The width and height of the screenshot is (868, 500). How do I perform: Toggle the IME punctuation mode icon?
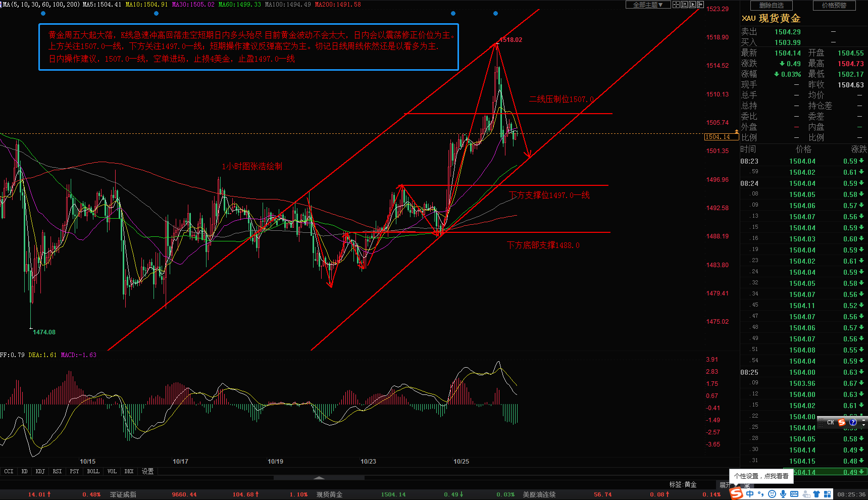tap(760, 494)
